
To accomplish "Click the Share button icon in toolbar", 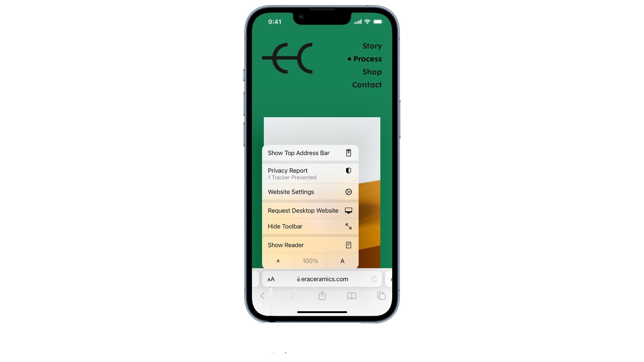I will [322, 295].
